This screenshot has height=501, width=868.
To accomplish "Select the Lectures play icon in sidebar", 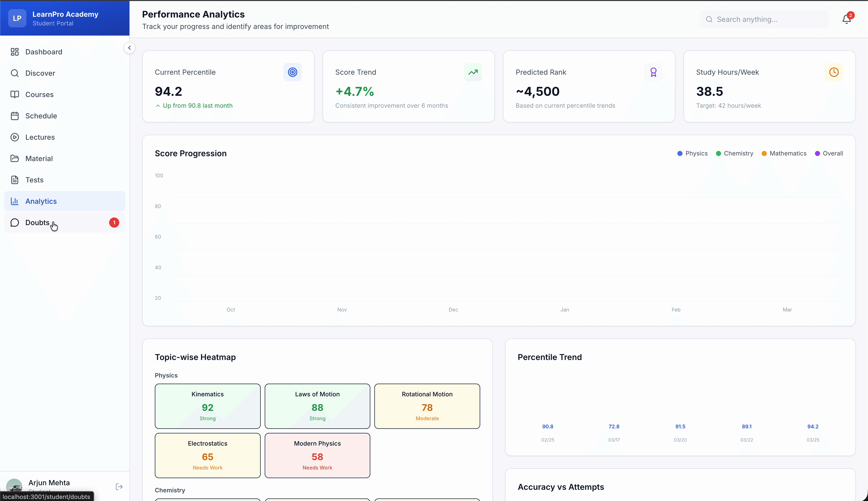I will [x=15, y=137].
